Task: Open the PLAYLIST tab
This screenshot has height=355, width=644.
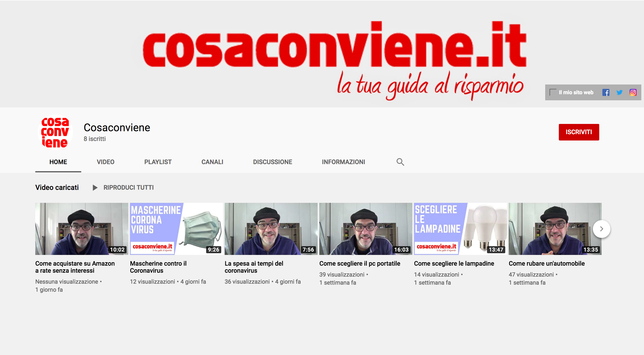Action: coord(158,162)
